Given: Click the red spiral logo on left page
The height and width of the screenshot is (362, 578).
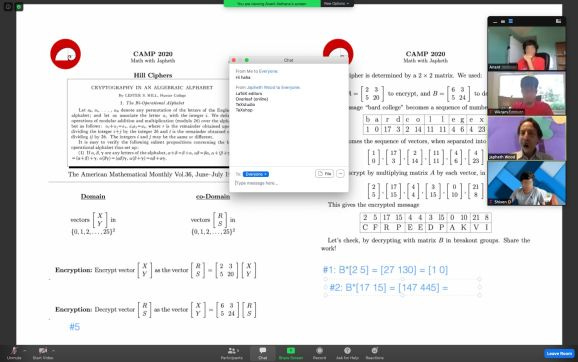Looking at the screenshot, I should [66, 54].
